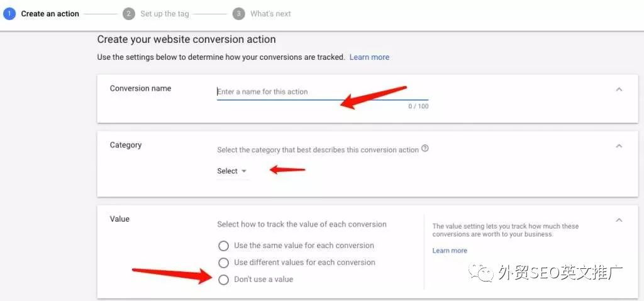
Task: Click the step 2 circle icon
Action: coord(128,14)
